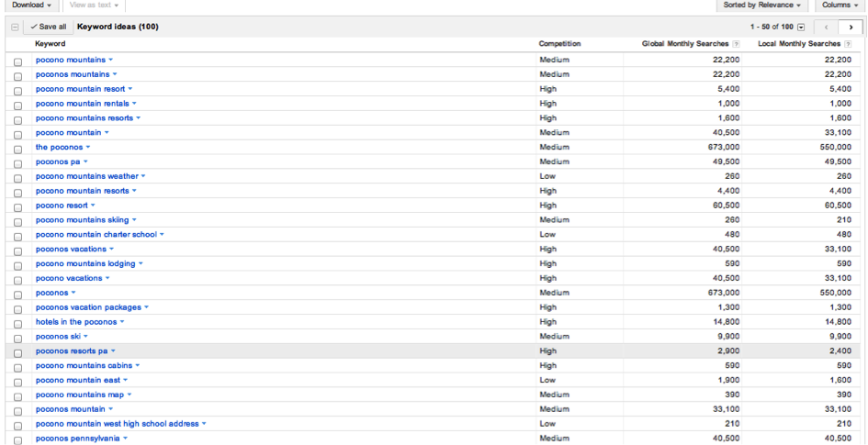Expand arrow next to pocono vacations

(107, 278)
